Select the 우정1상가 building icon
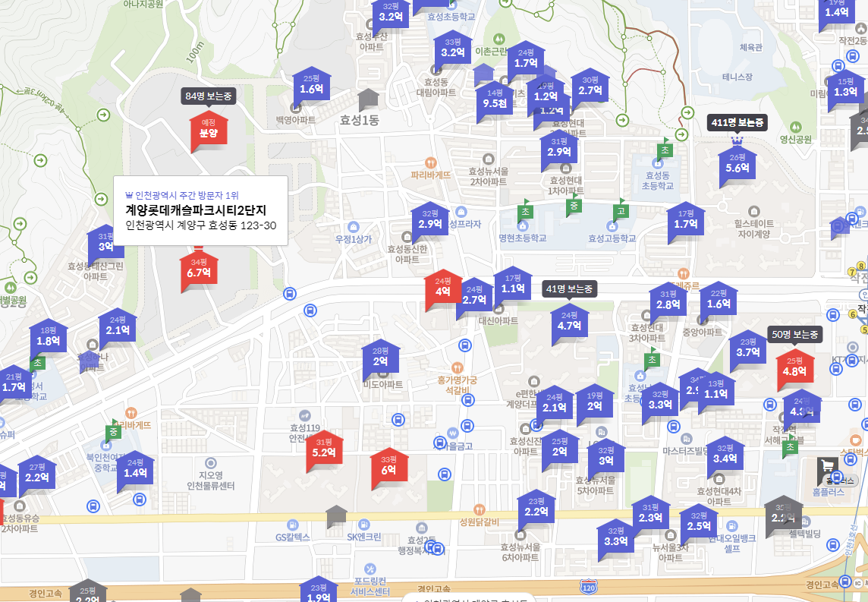 pos(354,227)
